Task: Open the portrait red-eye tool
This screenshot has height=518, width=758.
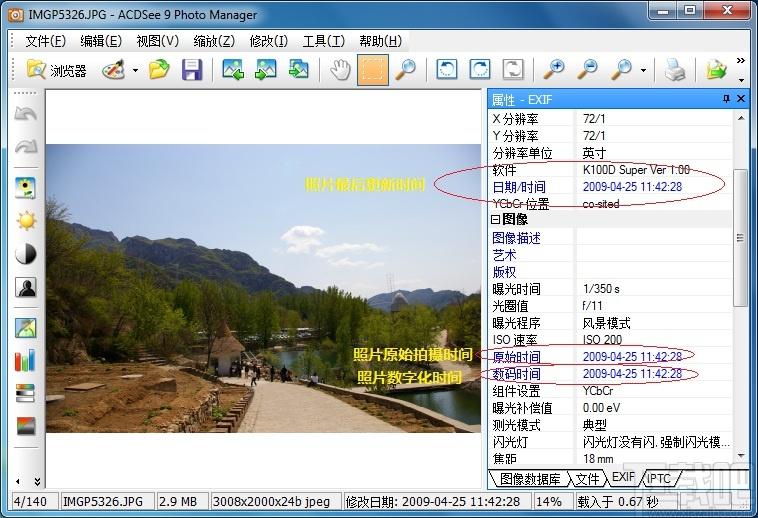Action: pyautogui.click(x=26, y=287)
